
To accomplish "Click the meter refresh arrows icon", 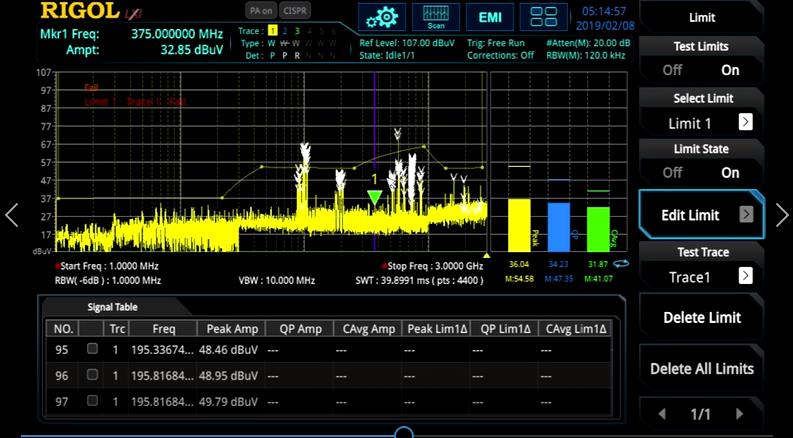I will 621,264.
